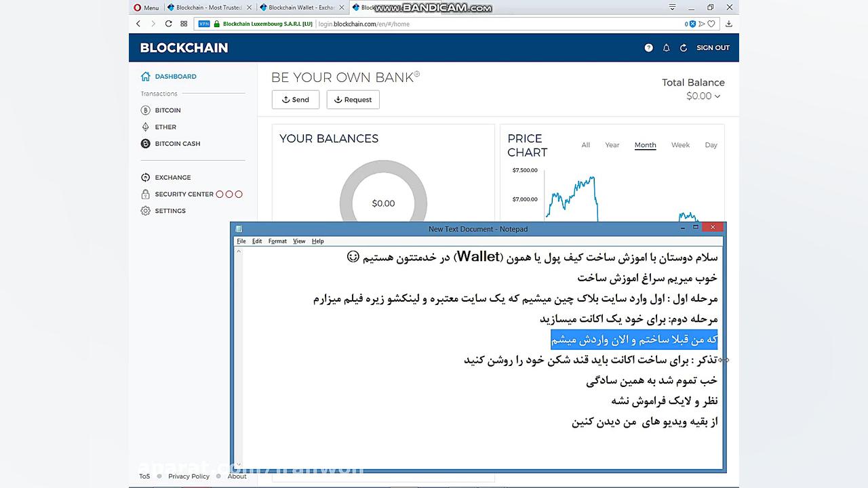
Task: Toggle the VPN badge in address bar
Action: 204,24
